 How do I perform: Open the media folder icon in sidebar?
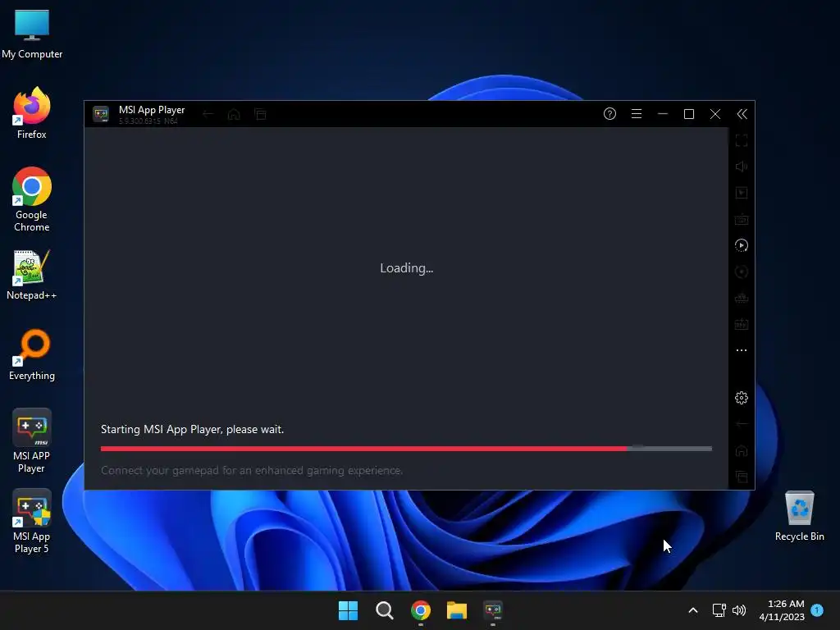click(742, 193)
